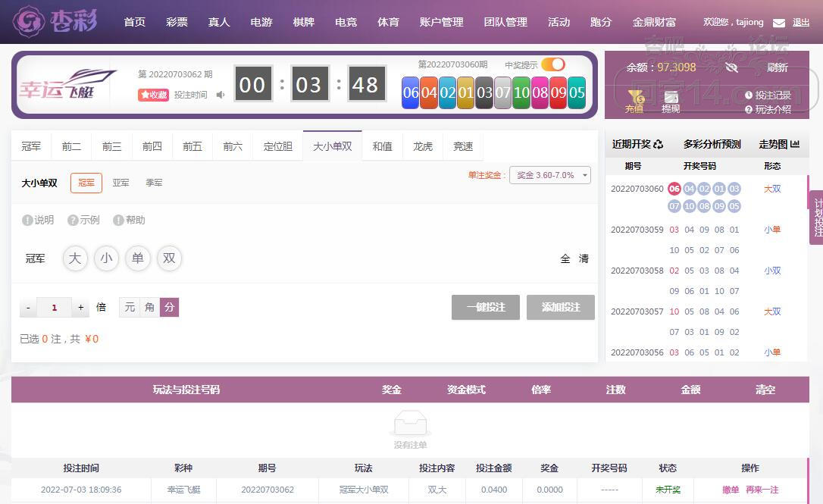Viewport: 823px width, 504px height.
Task: Open 账户管理 in the top menu
Action: 441,22
